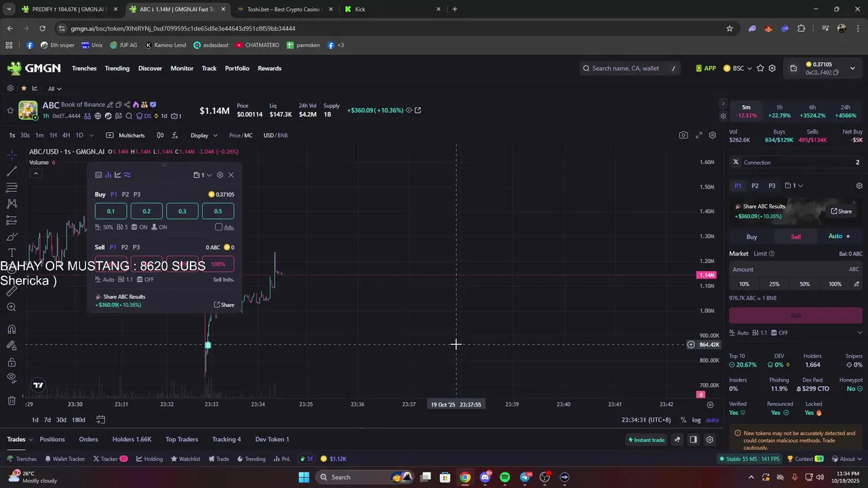
Task: Select the Text annotation tool
Action: tap(12, 253)
